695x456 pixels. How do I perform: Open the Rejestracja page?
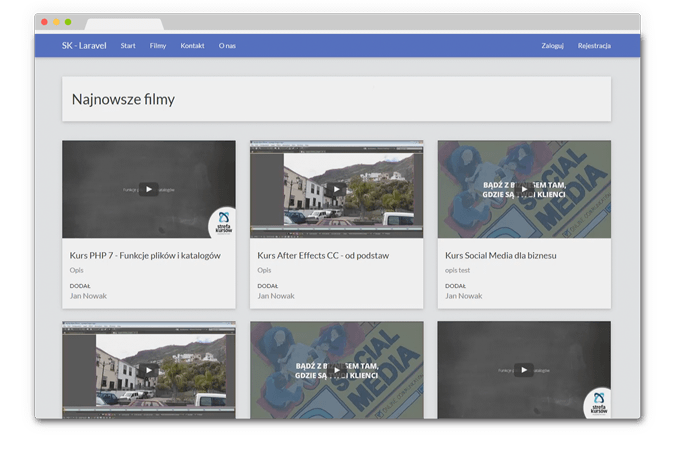(x=594, y=46)
